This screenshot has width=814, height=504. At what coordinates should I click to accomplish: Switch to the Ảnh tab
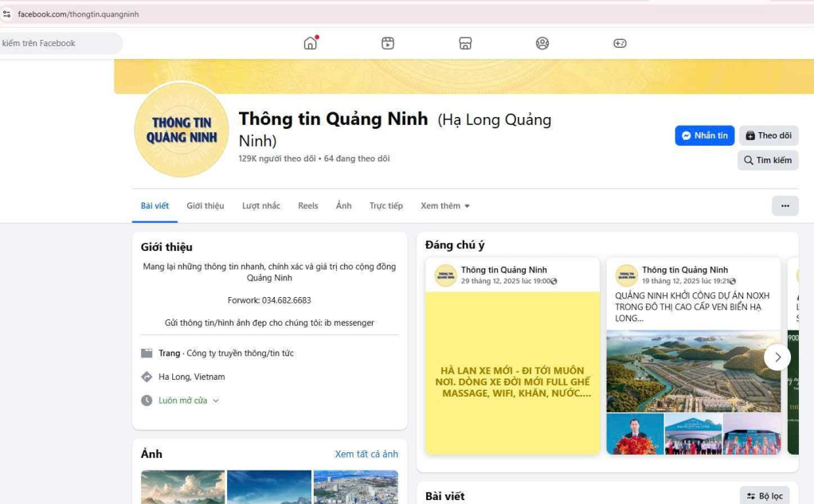(343, 206)
